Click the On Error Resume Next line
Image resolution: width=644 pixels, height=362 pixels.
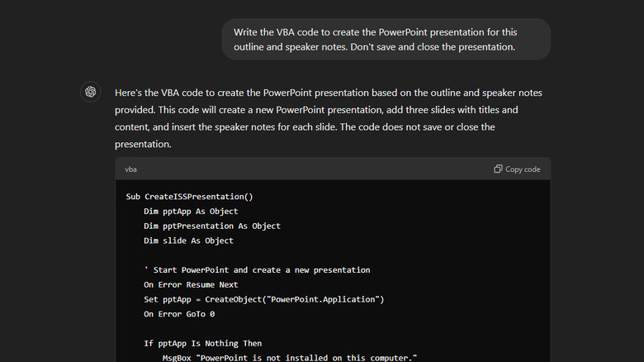191,284
